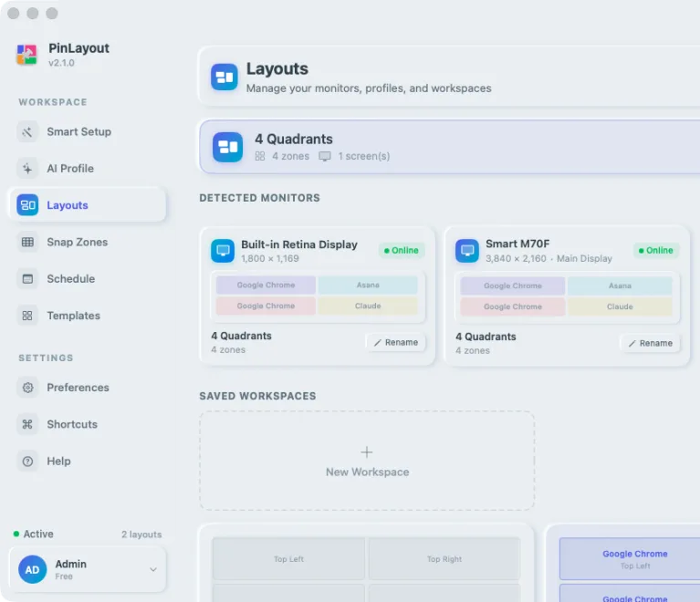Click the Help question mark icon
Image resolution: width=700 pixels, height=602 pixels.
point(27,461)
